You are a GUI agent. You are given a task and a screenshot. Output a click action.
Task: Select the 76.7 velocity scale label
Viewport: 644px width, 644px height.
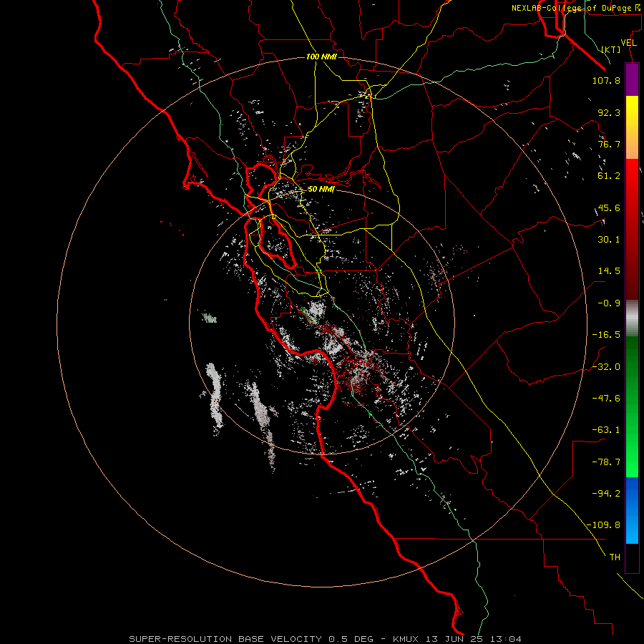609,144
